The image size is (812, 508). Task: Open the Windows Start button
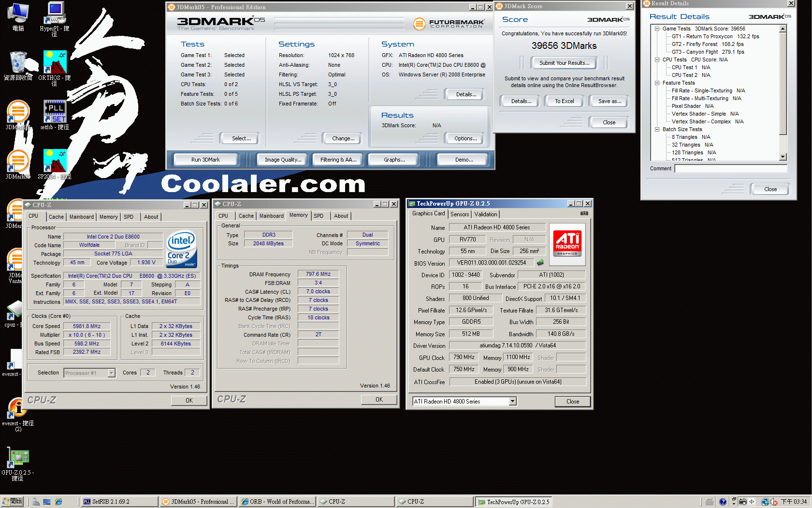12,502
